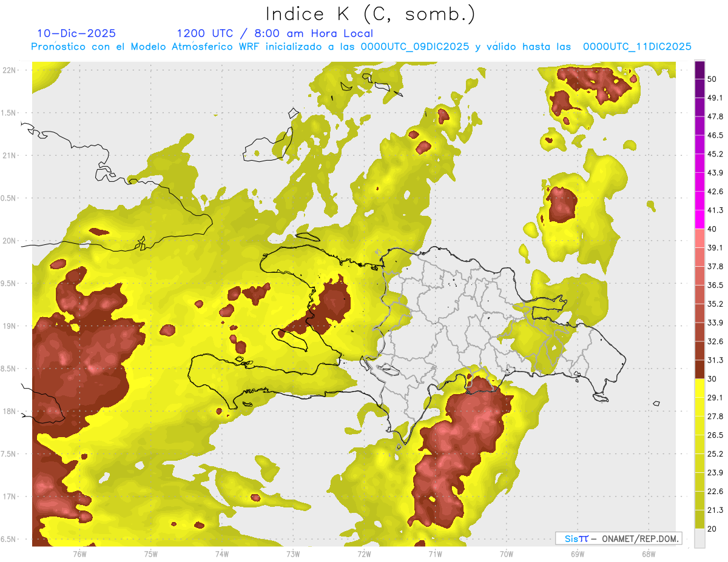This screenshot has height=562, width=728.
Task: Click the '20N' latitude label
Action: 9,241
